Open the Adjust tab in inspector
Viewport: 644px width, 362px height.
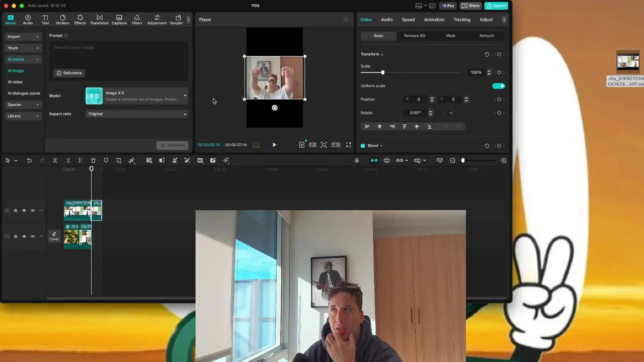[486, 20]
